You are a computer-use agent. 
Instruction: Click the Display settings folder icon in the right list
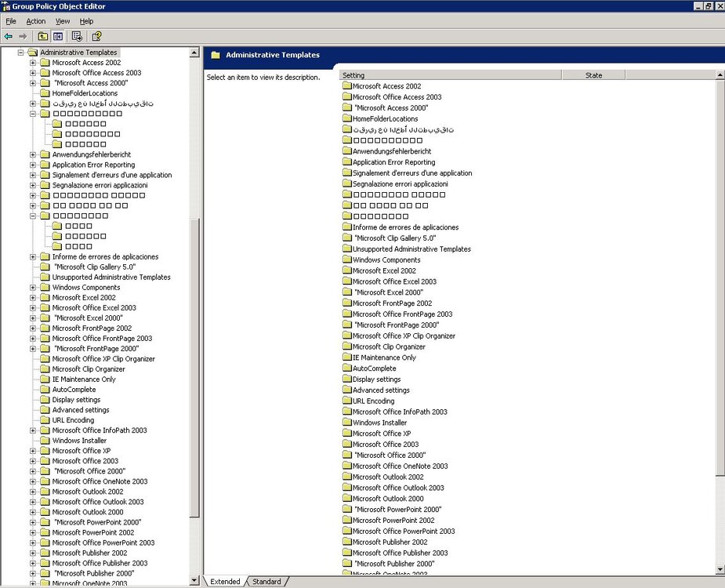(x=347, y=379)
